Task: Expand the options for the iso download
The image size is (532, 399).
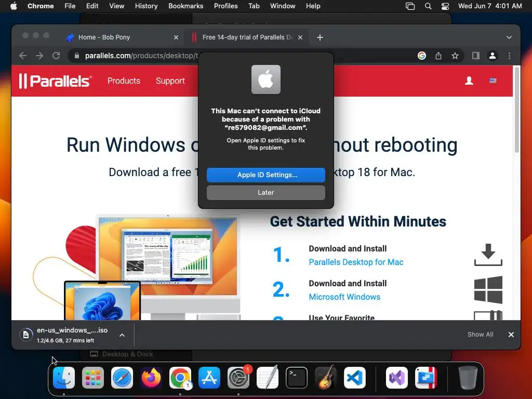Action: pyautogui.click(x=122, y=335)
